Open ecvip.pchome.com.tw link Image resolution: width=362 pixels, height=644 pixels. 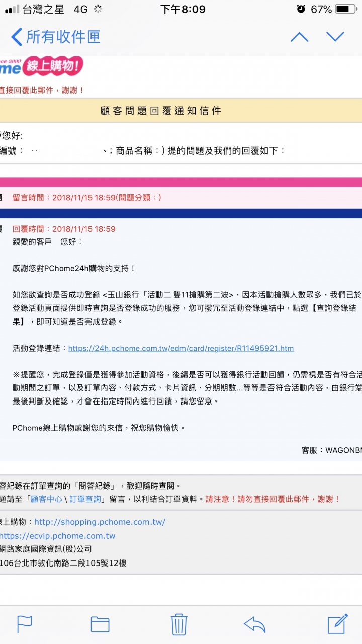click(57, 536)
